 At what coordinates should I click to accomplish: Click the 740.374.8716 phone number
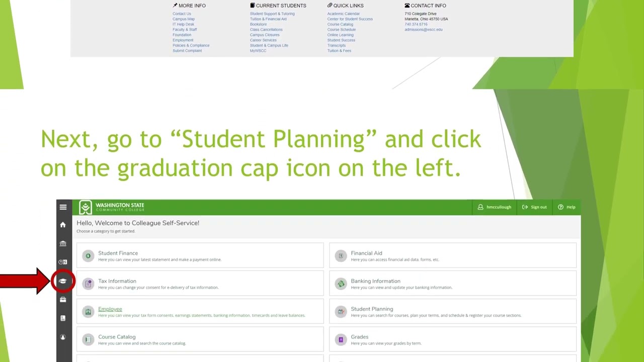pyautogui.click(x=416, y=24)
